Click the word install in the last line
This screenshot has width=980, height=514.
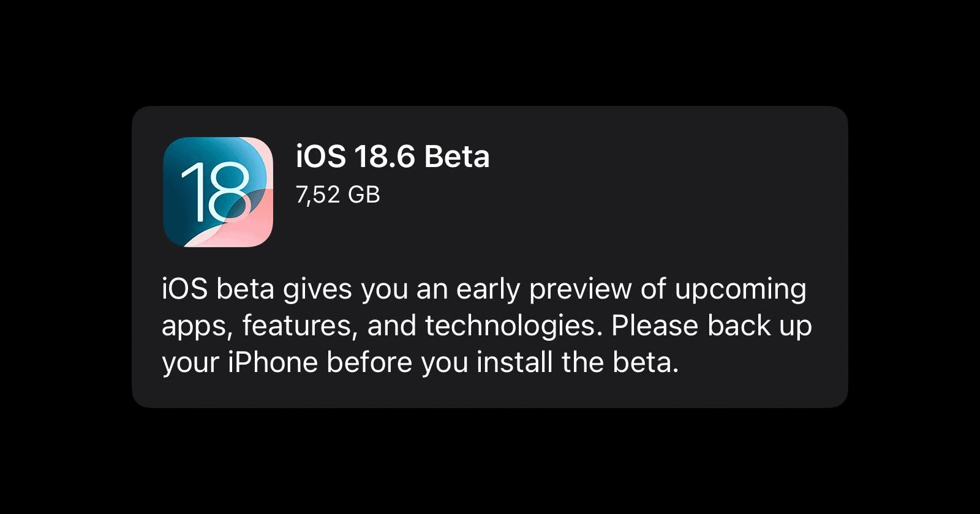pyautogui.click(x=515, y=362)
